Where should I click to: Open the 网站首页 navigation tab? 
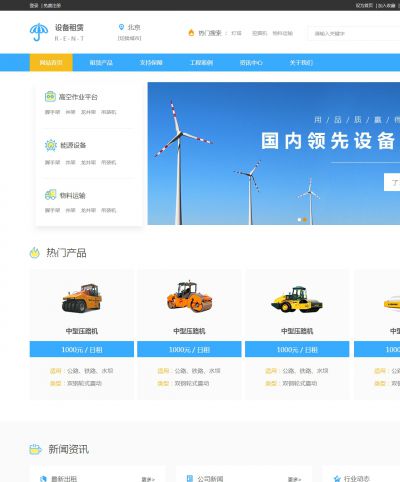tap(51, 63)
